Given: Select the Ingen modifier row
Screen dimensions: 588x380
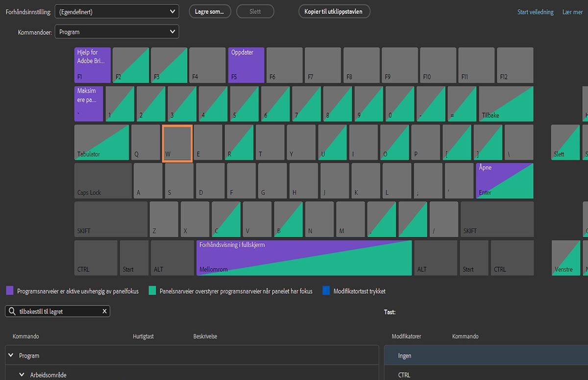Looking at the screenshot, I should coord(486,355).
